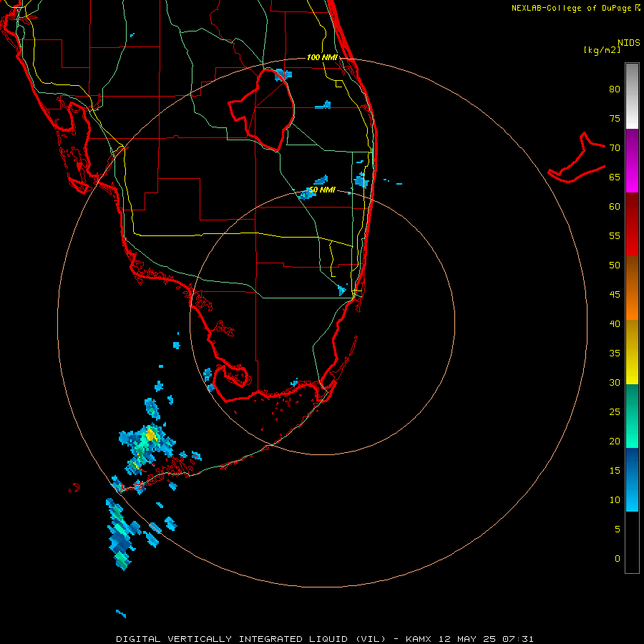Select the 55 tick label on the scale
The height and width of the screenshot is (644, 644).
point(615,235)
